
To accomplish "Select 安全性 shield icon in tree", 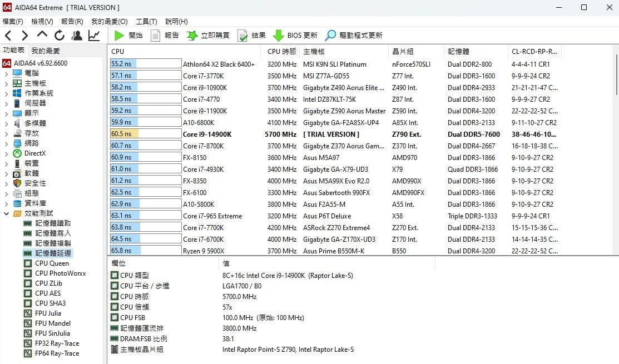I will pyautogui.click(x=17, y=183).
